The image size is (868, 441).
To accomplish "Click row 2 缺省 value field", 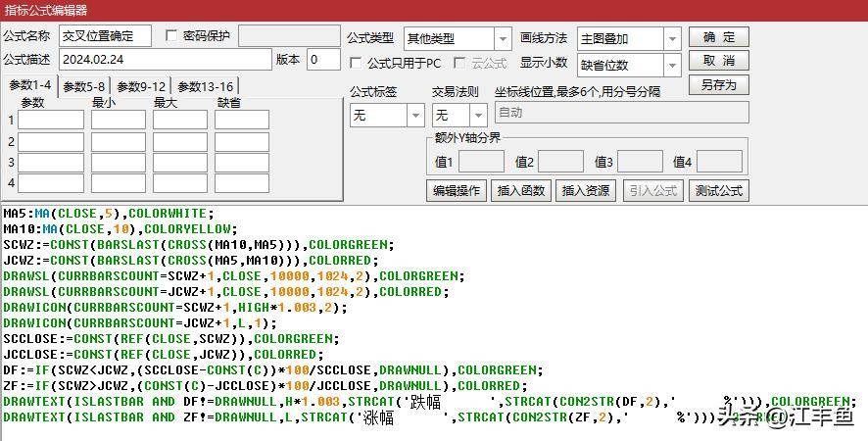I will click(x=242, y=142).
